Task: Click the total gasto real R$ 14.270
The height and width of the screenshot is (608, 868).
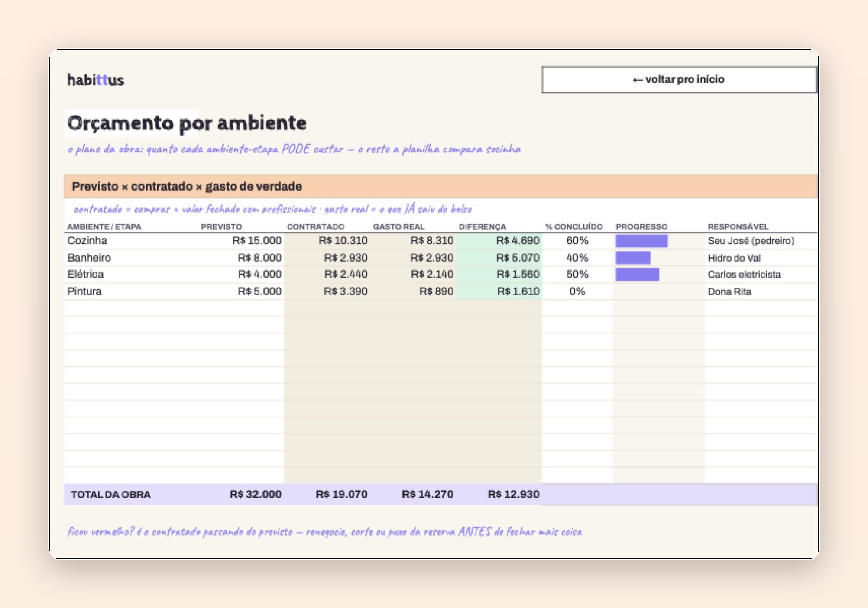Action: (428, 495)
